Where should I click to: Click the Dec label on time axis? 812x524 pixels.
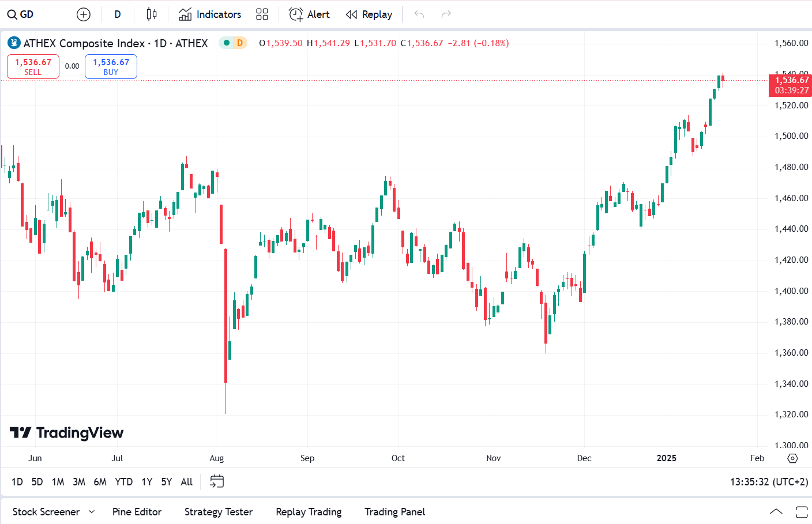pyautogui.click(x=584, y=458)
